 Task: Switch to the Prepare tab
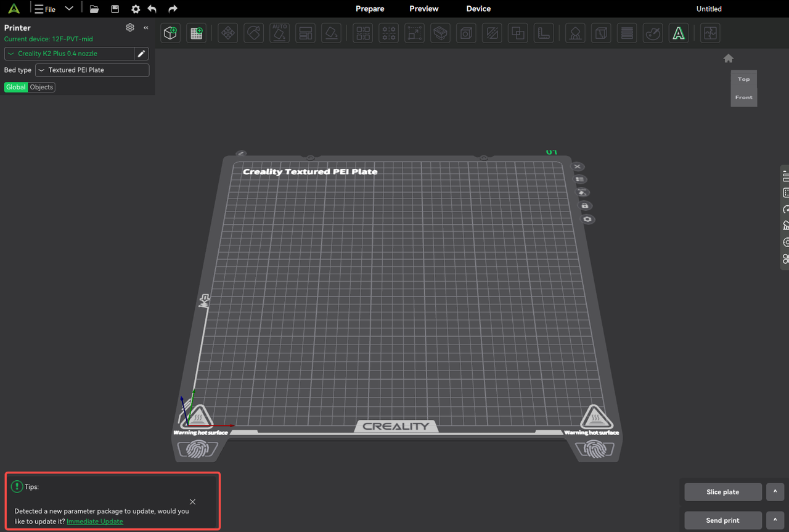point(370,9)
